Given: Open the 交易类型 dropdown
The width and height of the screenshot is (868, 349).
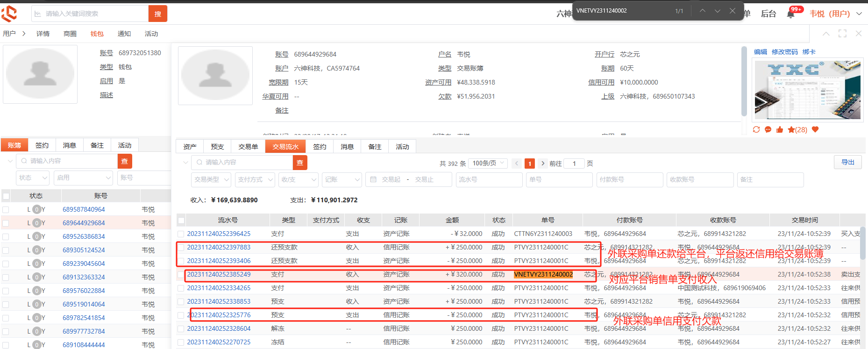Looking at the screenshot, I should tap(211, 179).
